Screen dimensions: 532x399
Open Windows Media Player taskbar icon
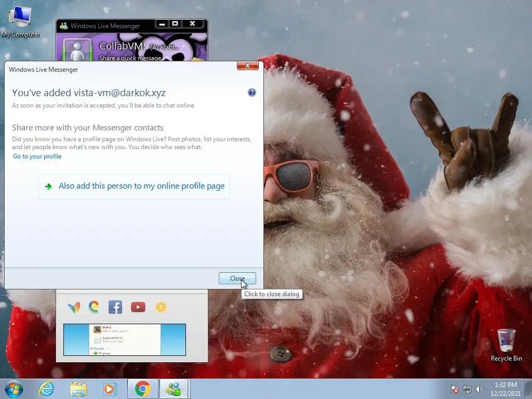pos(110,389)
